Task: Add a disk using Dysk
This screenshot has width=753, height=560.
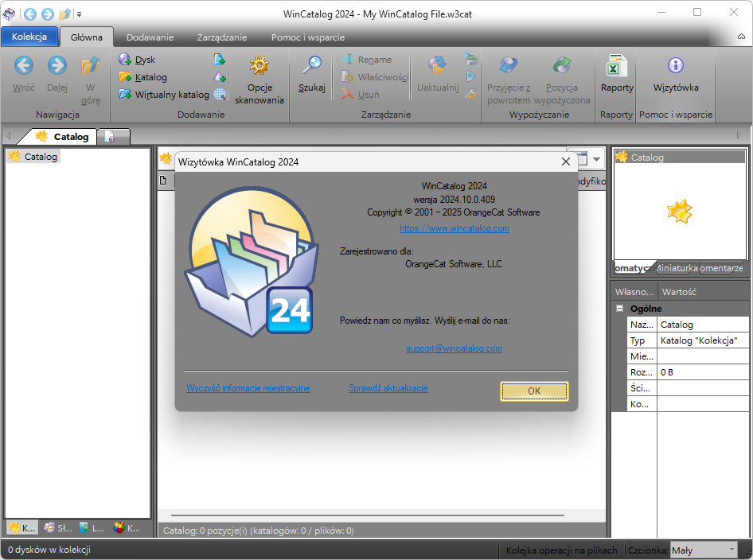Action: click(138, 60)
